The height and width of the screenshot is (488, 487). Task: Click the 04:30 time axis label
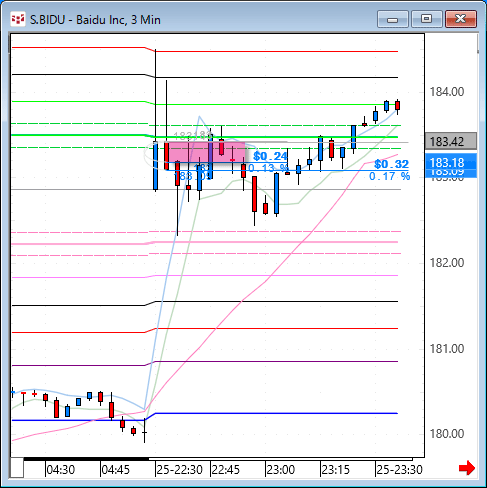click(x=60, y=470)
